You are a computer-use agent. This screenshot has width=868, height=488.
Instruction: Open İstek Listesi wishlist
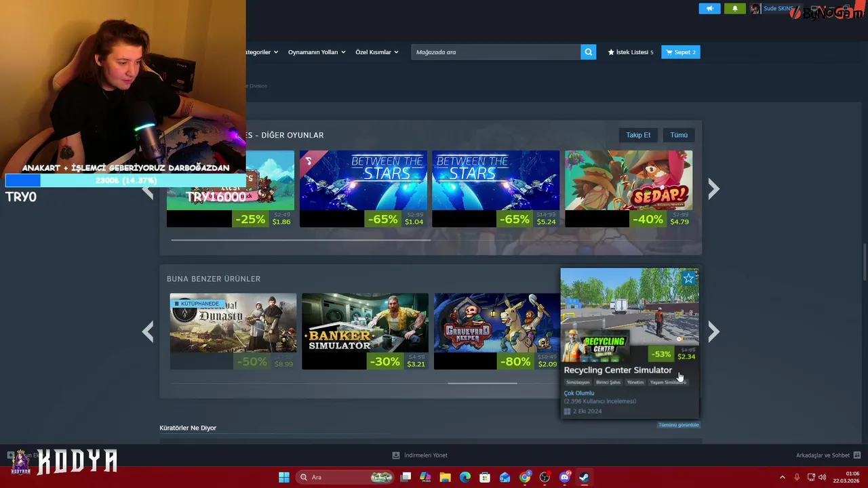point(631,52)
